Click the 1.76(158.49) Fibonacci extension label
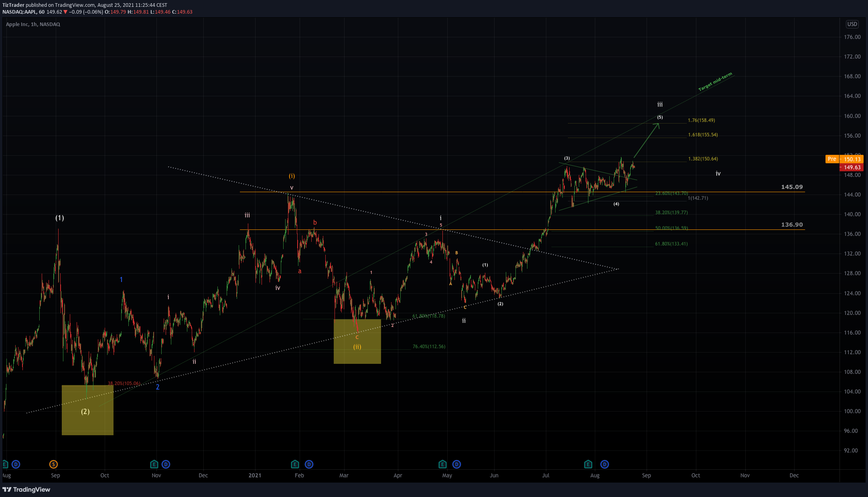Viewport: 868px width, 497px height. coord(701,120)
